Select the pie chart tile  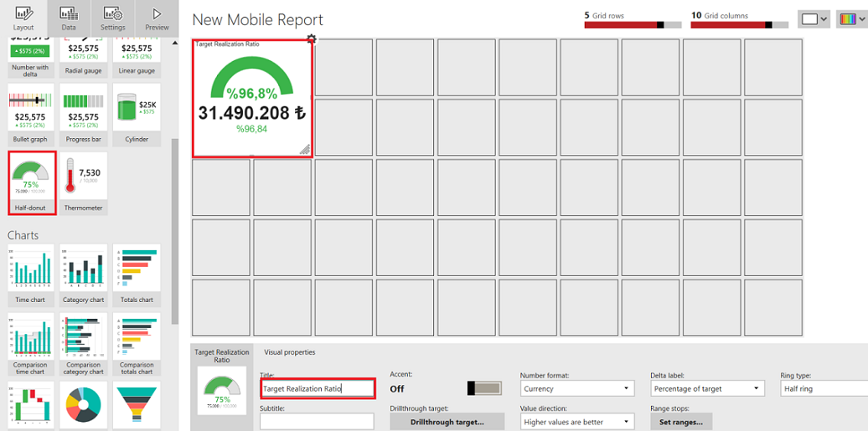point(83,406)
